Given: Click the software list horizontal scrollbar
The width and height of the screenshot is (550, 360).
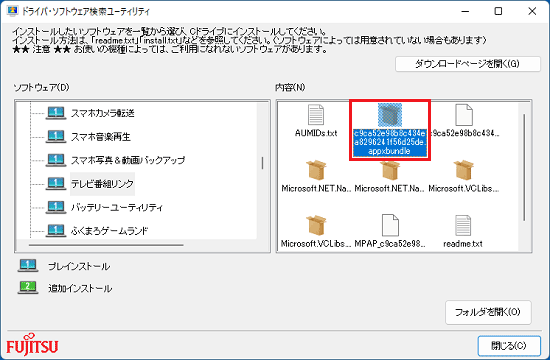Looking at the screenshot, I should coord(106,245).
